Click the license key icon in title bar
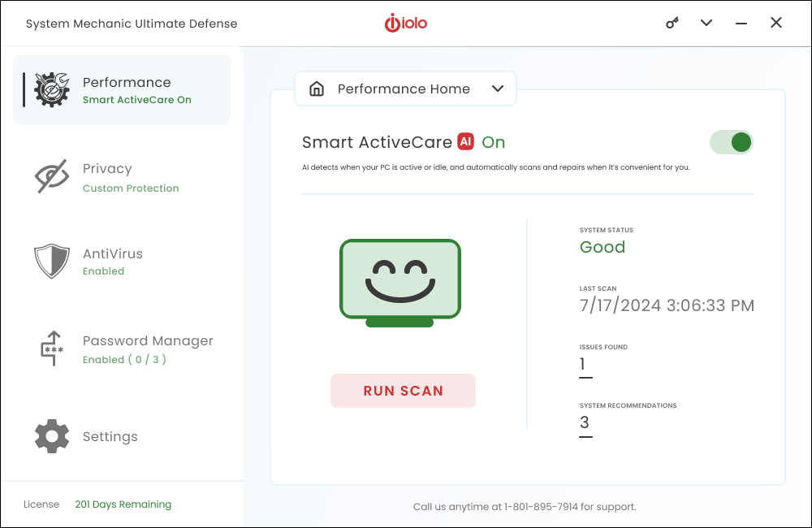812x528 pixels. pos(672,23)
